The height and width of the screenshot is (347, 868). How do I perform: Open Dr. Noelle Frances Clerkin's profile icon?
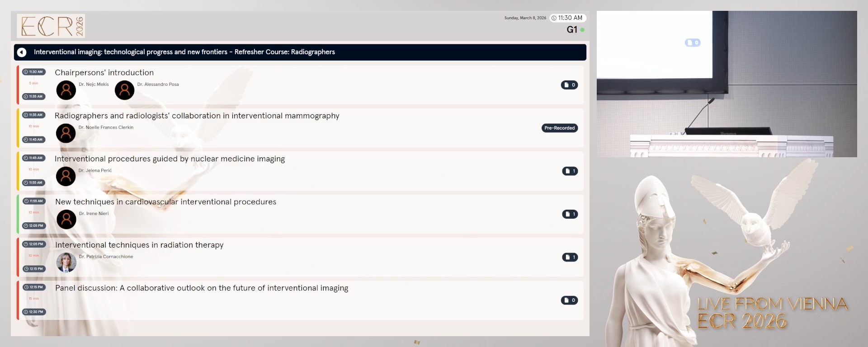[x=66, y=133]
